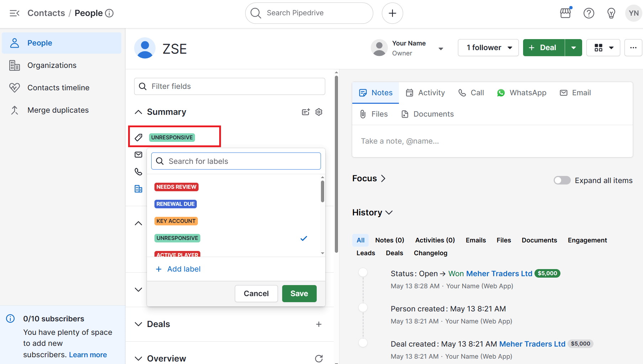Refresh the Overview section
This screenshot has width=643, height=364.
click(x=319, y=359)
